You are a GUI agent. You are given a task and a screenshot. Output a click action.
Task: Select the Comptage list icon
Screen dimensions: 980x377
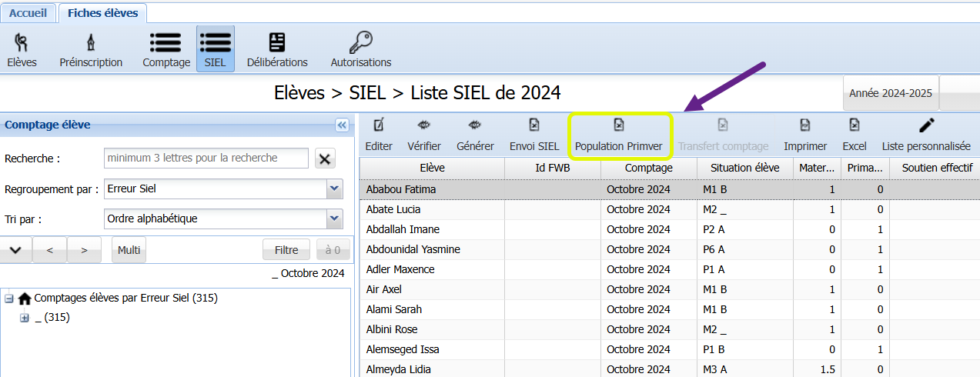point(166,42)
